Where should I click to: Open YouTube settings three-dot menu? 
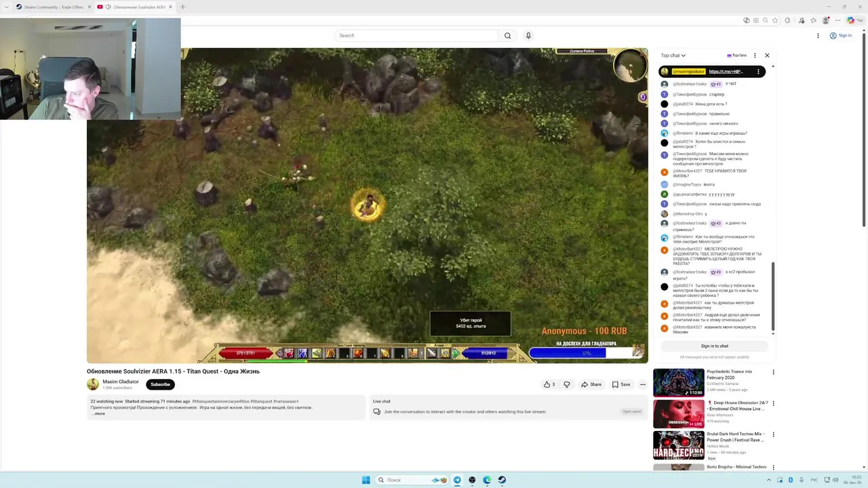coord(818,35)
